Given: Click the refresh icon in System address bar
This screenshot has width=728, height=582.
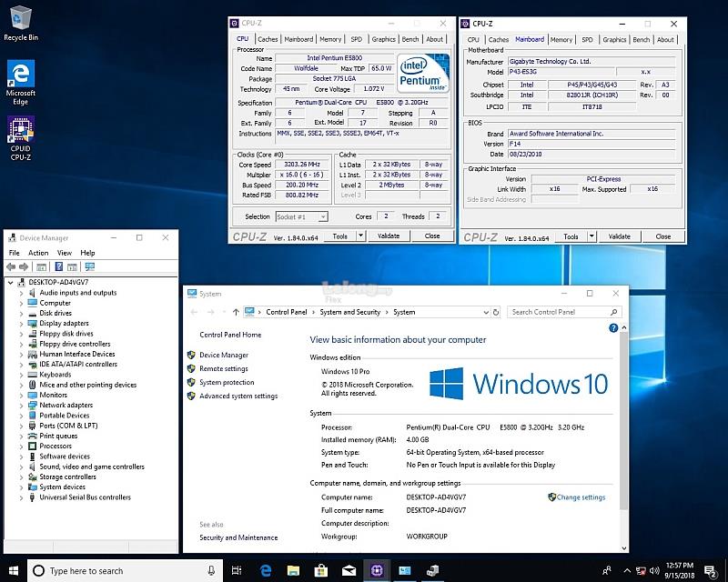Looking at the screenshot, I should tap(496, 312).
